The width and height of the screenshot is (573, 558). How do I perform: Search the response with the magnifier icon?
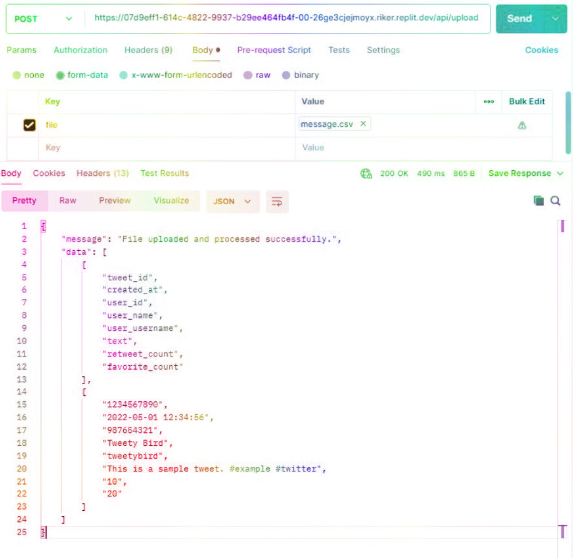tap(555, 201)
